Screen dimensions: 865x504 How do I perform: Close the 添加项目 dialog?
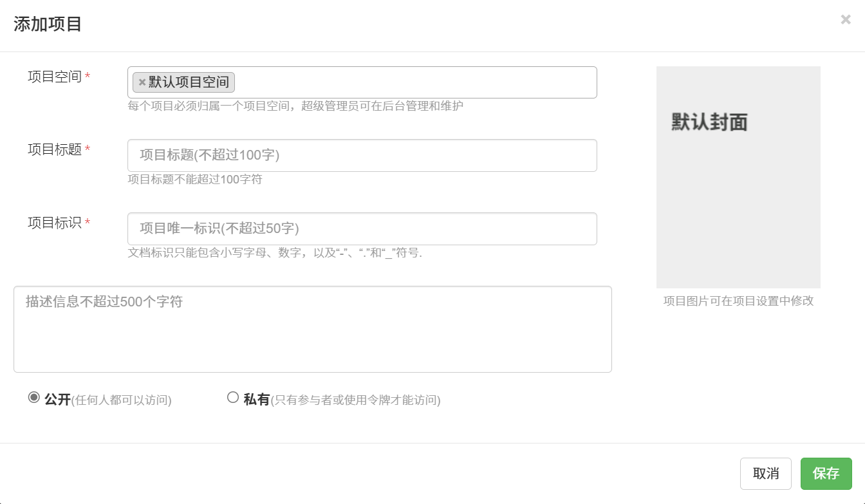(x=846, y=20)
